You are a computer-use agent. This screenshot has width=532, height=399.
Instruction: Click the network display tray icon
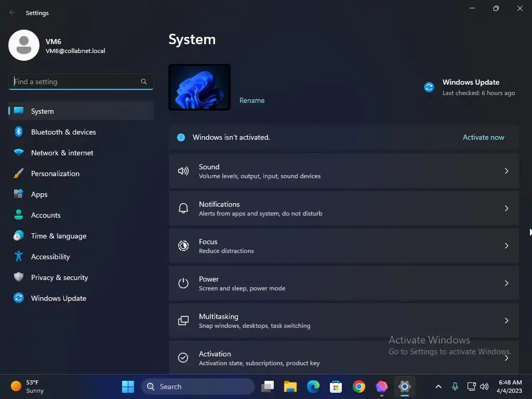[x=471, y=387]
